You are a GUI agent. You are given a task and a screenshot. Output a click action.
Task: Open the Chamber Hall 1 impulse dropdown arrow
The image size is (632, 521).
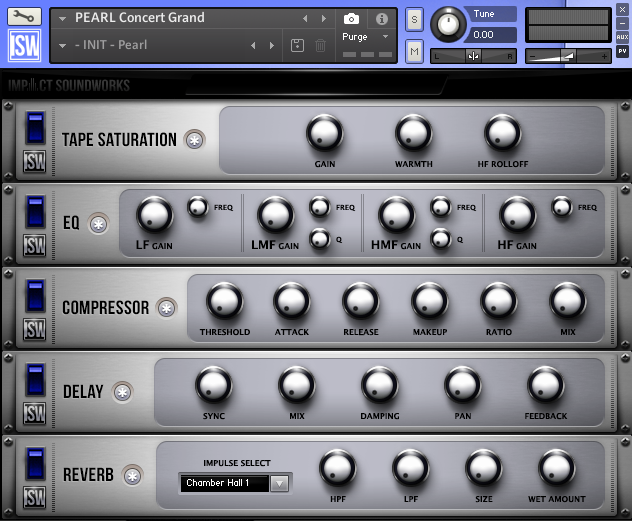[279, 483]
